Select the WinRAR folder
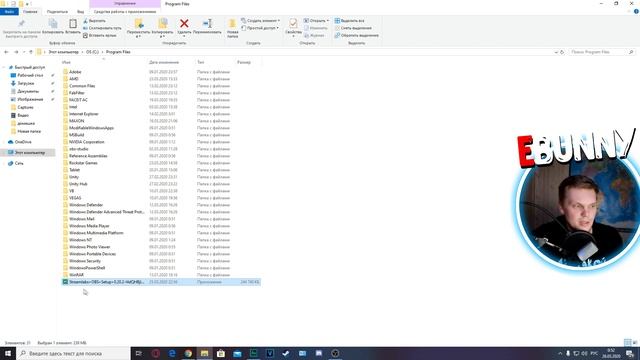Image resolution: width=640 pixels, height=360 pixels. coord(161,275)
